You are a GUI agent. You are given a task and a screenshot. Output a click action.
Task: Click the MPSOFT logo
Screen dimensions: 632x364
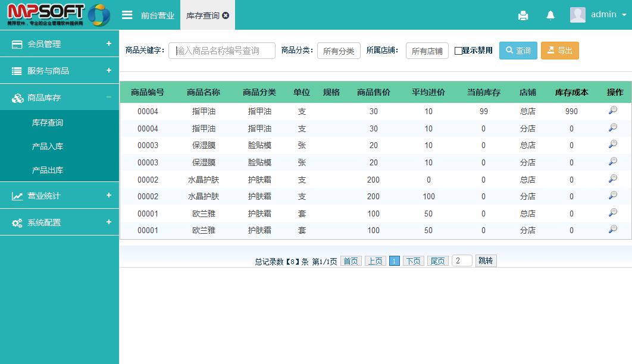pos(58,15)
